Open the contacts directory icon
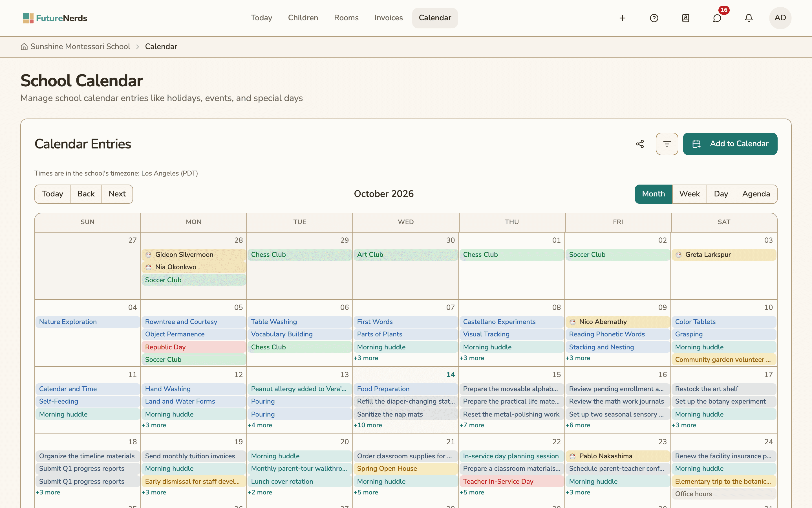This screenshot has height=508, width=812. click(x=685, y=18)
